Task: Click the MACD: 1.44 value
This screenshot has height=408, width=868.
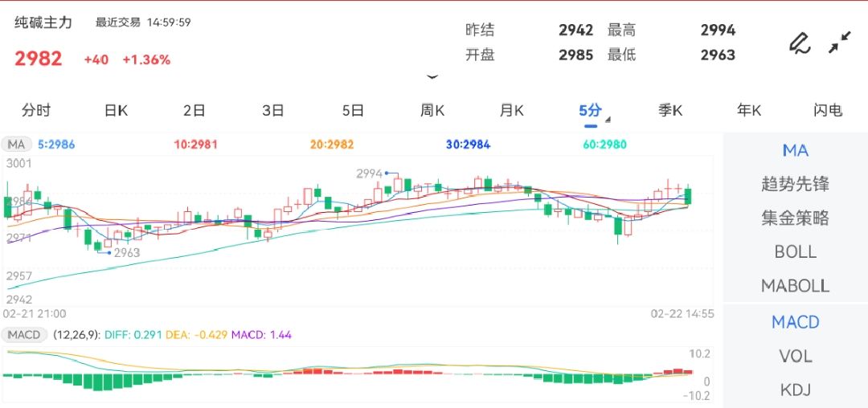Action: point(261,334)
